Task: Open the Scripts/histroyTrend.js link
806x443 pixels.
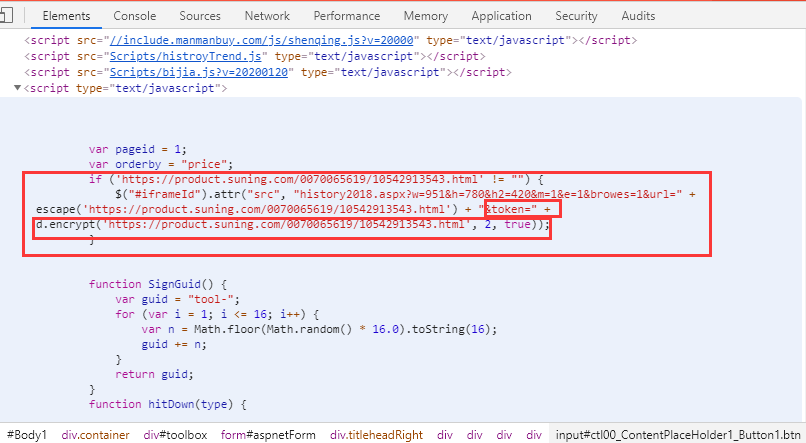Action: (x=186, y=56)
